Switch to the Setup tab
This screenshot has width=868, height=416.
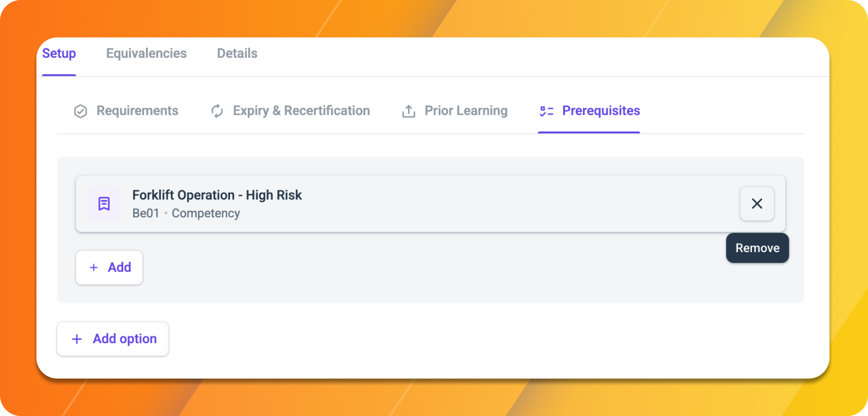tap(59, 54)
